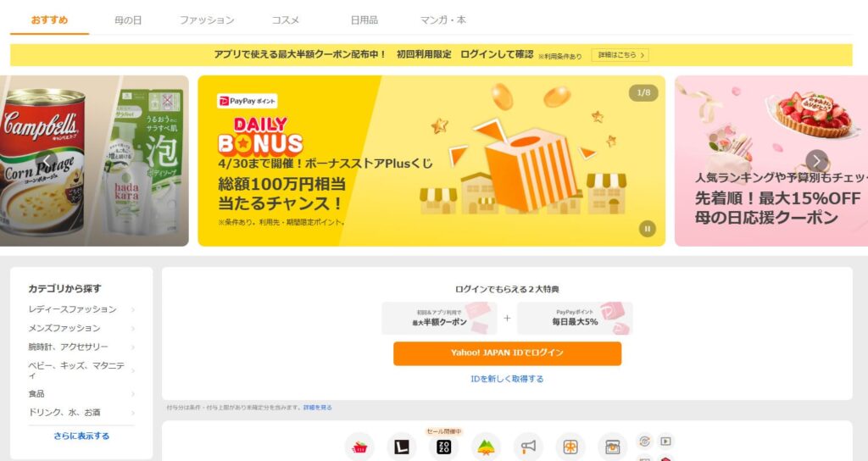Show previous carousel banner with left arrow
The height and width of the screenshot is (461, 868).
pos(47,161)
